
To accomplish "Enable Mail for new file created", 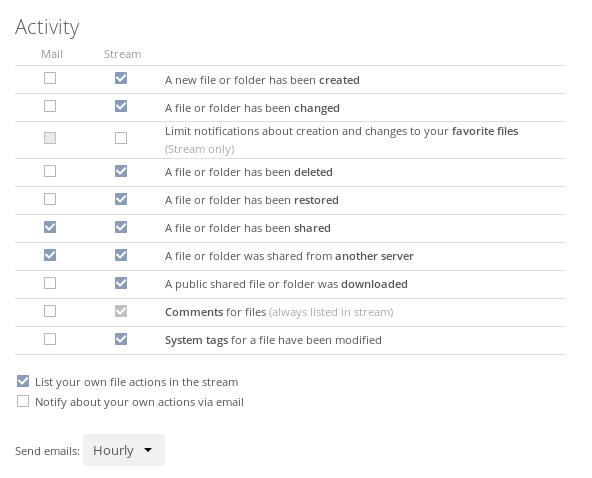I will coord(50,78).
